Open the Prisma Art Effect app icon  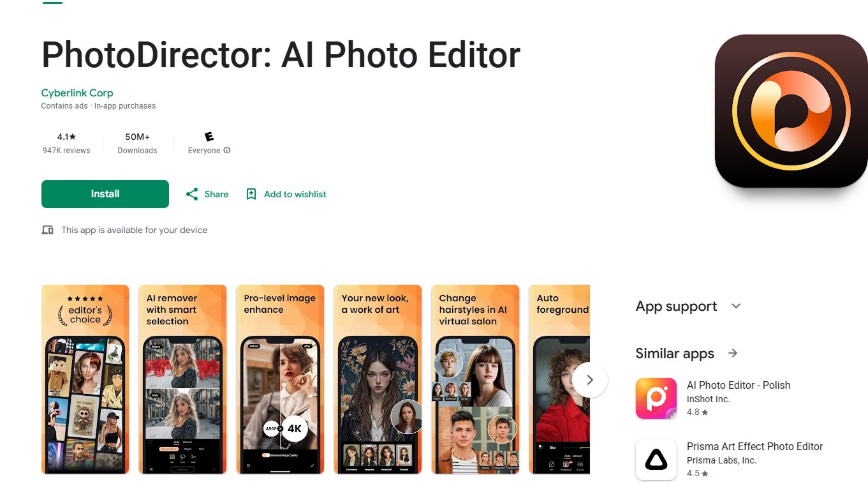656,460
